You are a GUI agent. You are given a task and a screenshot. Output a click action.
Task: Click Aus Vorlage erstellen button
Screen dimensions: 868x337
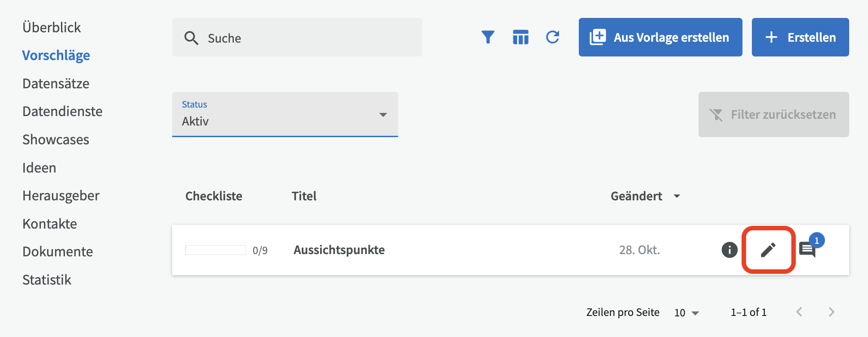pyautogui.click(x=660, y=37)
